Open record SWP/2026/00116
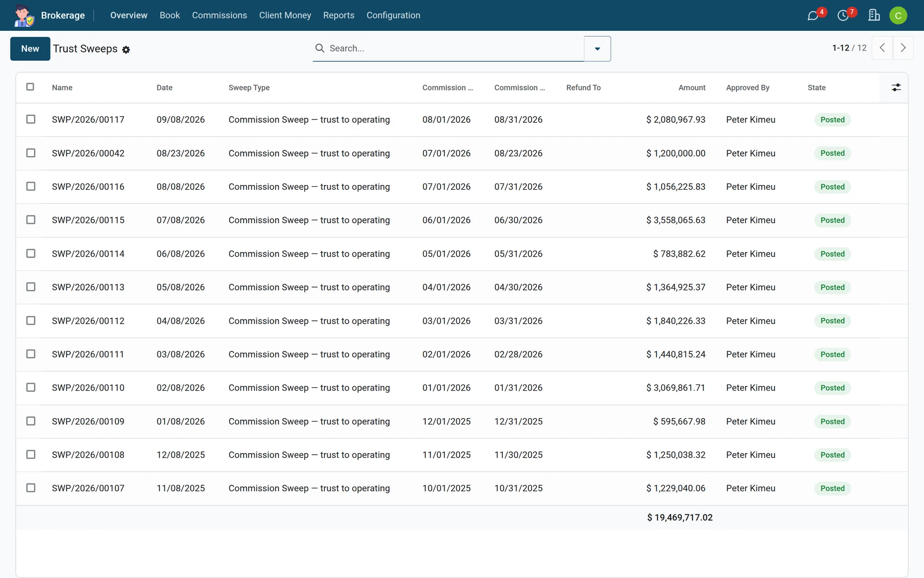The height and width of the screenshot is (578, 924). click(88, 186)
